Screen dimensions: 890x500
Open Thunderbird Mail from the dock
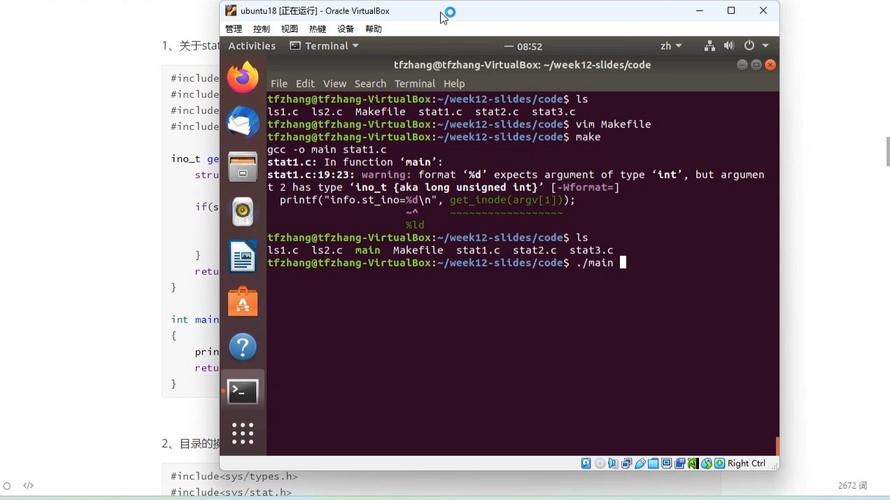click(243, 121)
